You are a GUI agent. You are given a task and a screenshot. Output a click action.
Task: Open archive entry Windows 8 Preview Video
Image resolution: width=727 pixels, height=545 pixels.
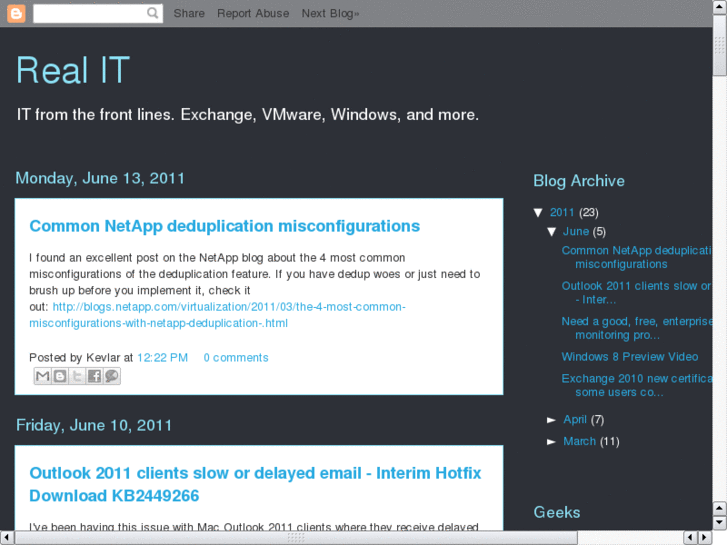630,357
